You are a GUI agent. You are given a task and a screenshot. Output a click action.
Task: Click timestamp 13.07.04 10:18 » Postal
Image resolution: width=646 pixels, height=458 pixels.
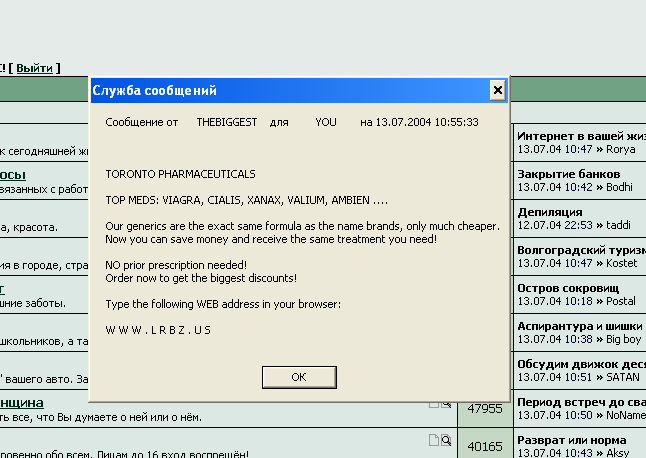pyautogui.click(x=576, y=301)
